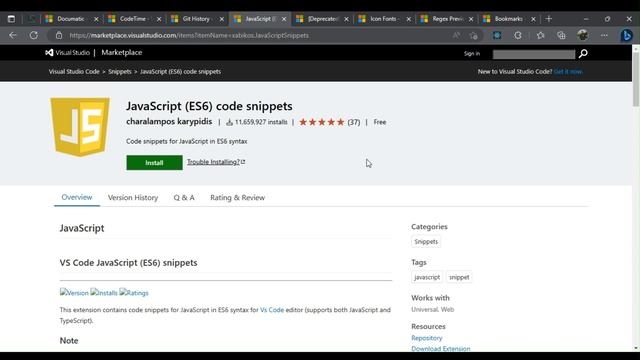Viewport: 640px width, 360px height.
Task: Open the Overview tab
Action: point(77,197)
